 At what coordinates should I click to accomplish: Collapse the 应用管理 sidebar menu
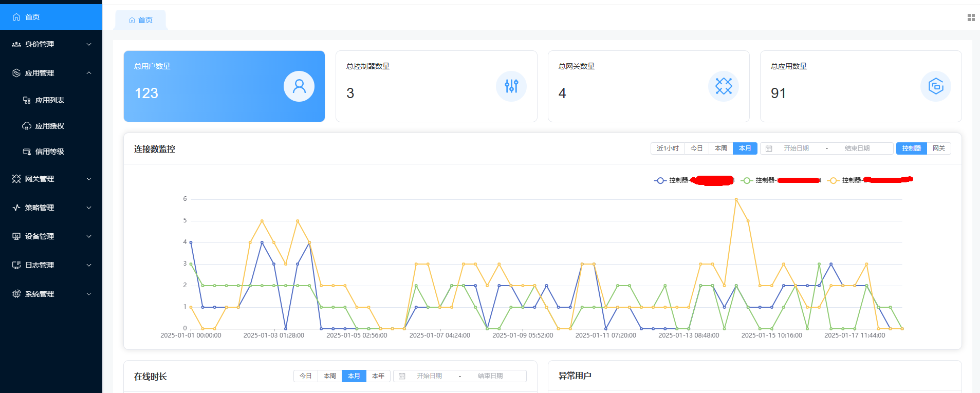[51, 73]
